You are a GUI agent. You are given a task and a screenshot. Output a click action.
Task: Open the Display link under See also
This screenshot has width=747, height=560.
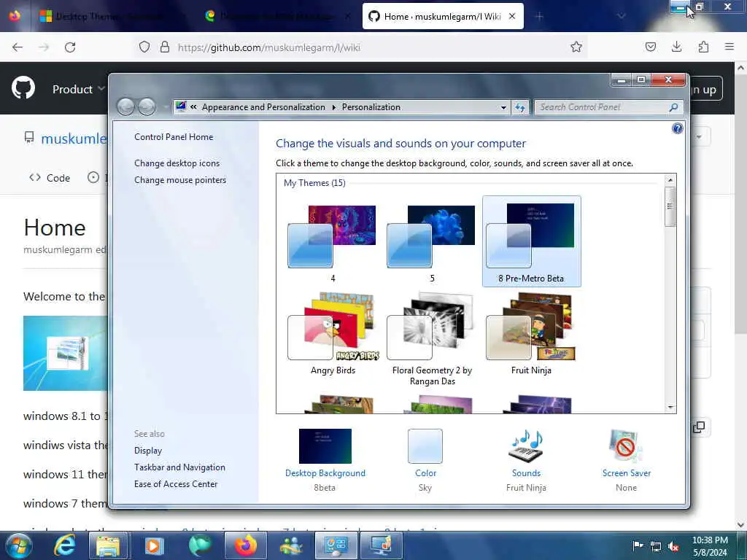point(147,451)
